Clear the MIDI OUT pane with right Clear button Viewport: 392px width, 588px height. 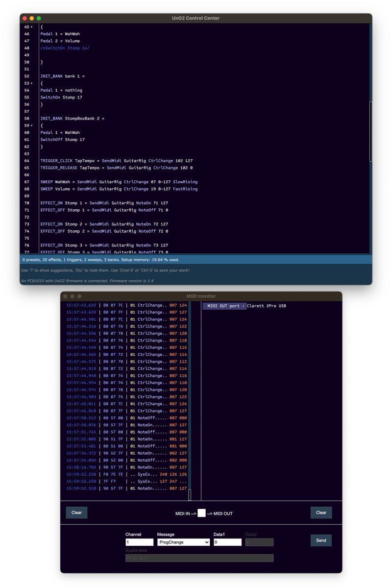point(321,513)
